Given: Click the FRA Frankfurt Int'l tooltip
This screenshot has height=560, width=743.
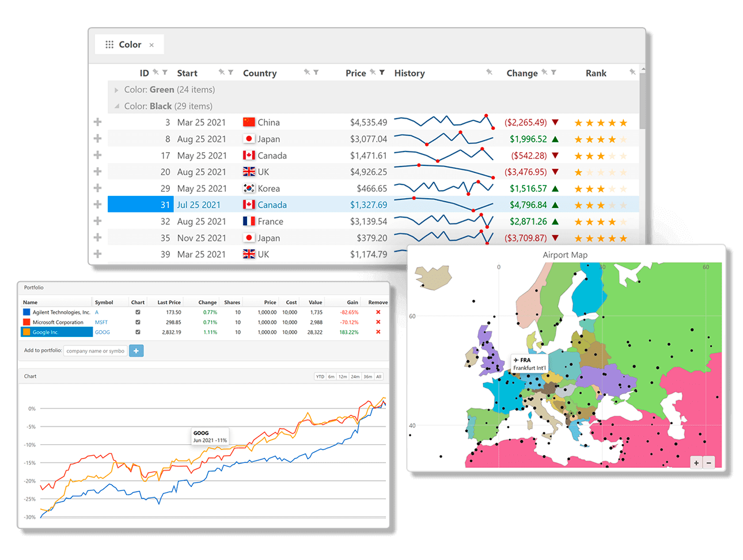Looking at the screenshot, I should [x=529, y=364].
